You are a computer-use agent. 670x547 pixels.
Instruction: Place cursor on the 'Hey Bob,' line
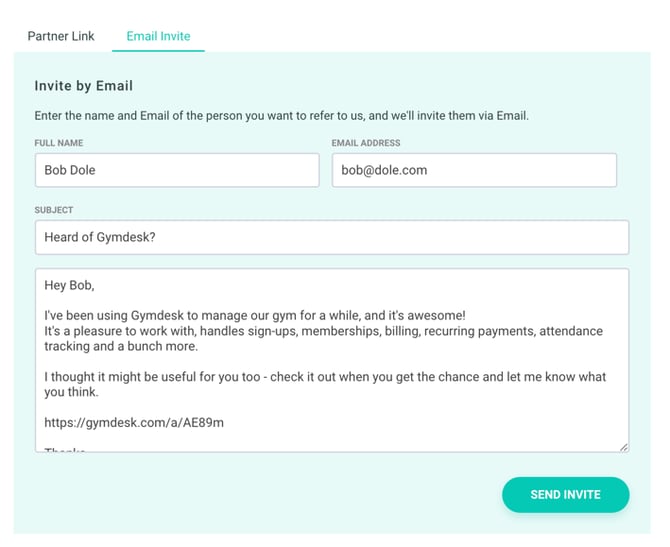click(69, 285)
